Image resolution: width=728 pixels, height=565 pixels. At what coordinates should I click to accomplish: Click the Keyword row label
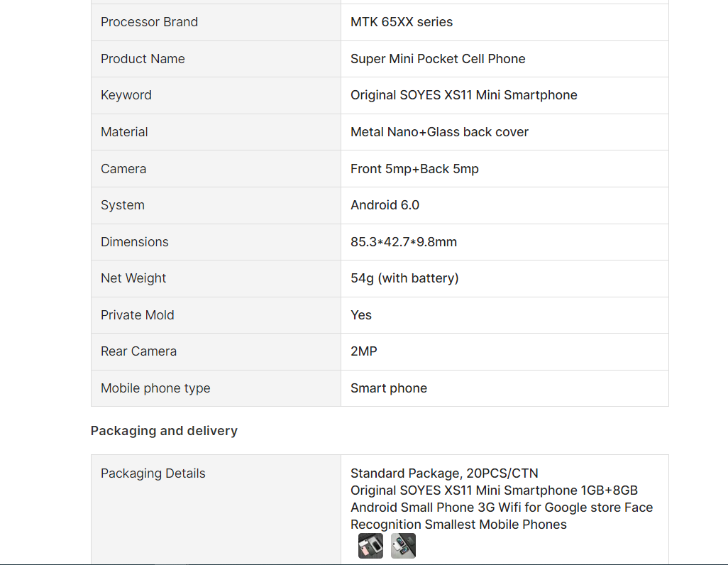(126, 95)
